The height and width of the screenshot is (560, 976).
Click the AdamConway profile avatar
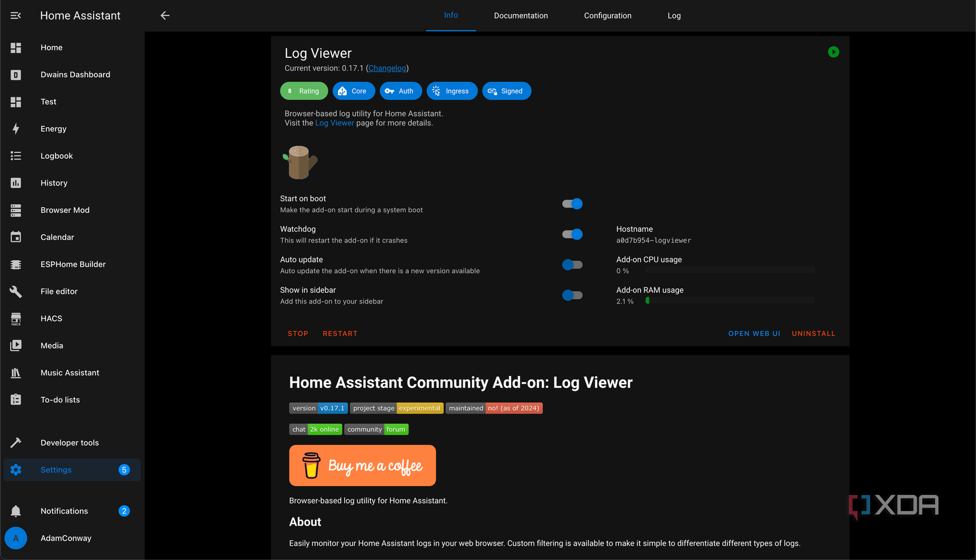(16, 538)
